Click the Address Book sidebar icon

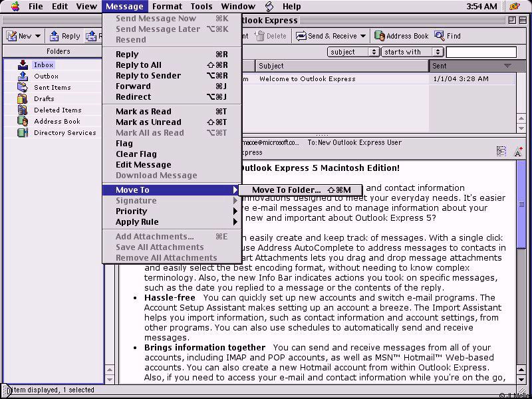click(23, 121)
